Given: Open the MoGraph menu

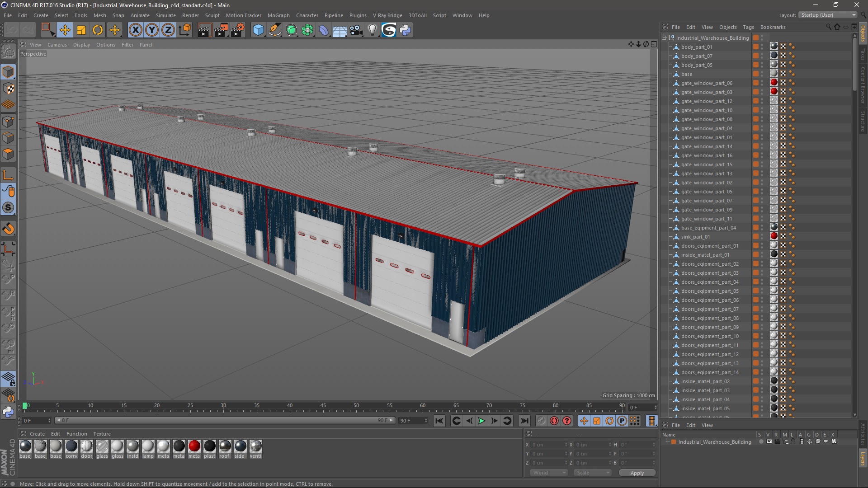Looking at the screenshot, I should (x=278, y=15).
